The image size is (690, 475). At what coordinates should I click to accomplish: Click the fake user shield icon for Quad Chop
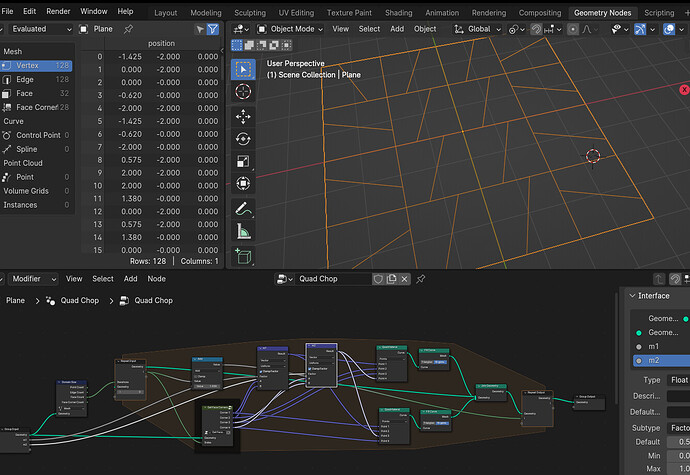click(378, 279)
